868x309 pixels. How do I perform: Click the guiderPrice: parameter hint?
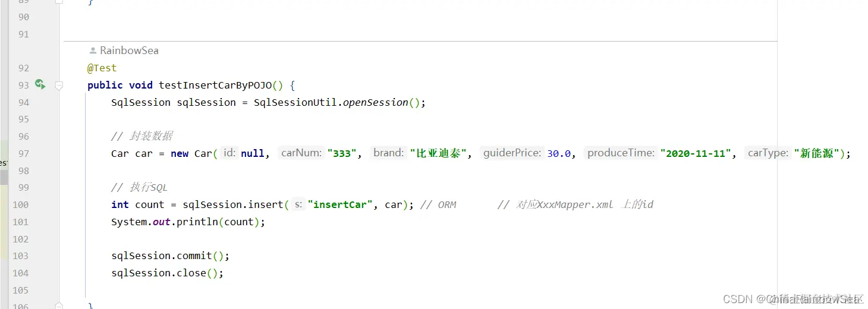click(x=512, y=153)
